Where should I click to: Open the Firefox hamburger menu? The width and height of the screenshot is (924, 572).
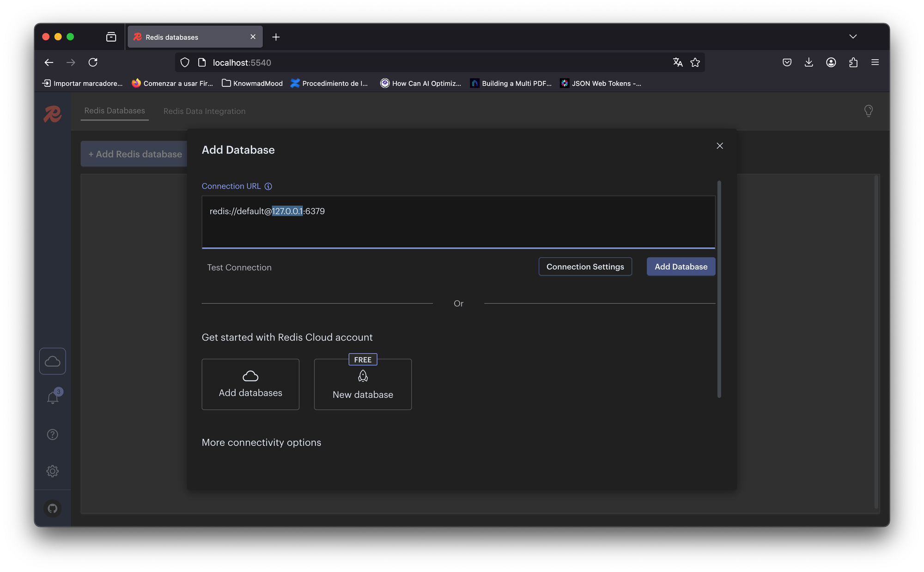875,62
